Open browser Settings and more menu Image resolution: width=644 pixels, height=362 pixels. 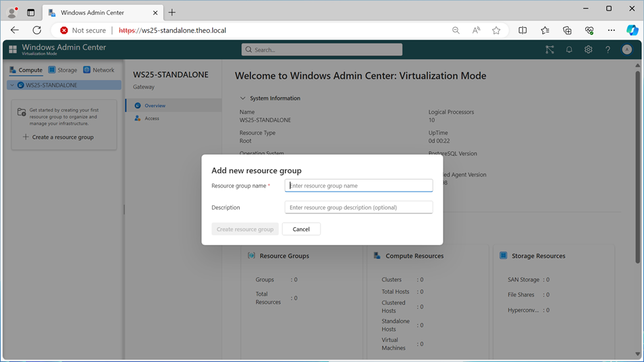tap(611, 30)
